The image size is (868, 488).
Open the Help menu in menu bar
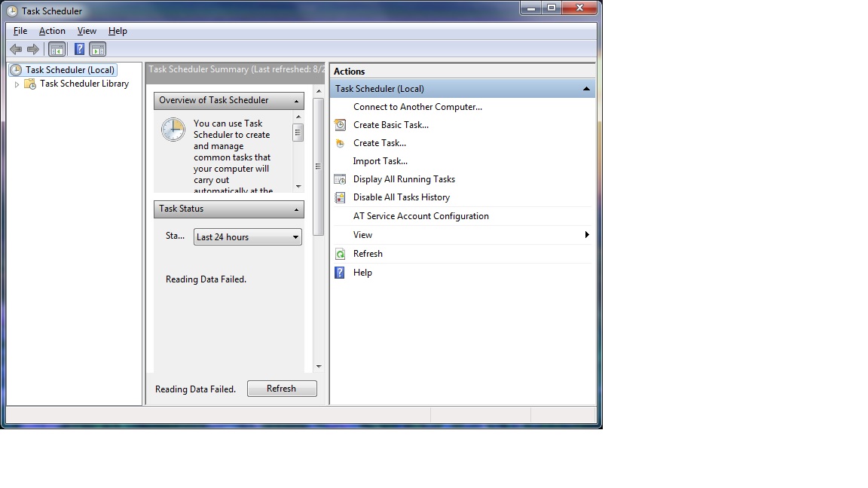click(x=118, y=31)
